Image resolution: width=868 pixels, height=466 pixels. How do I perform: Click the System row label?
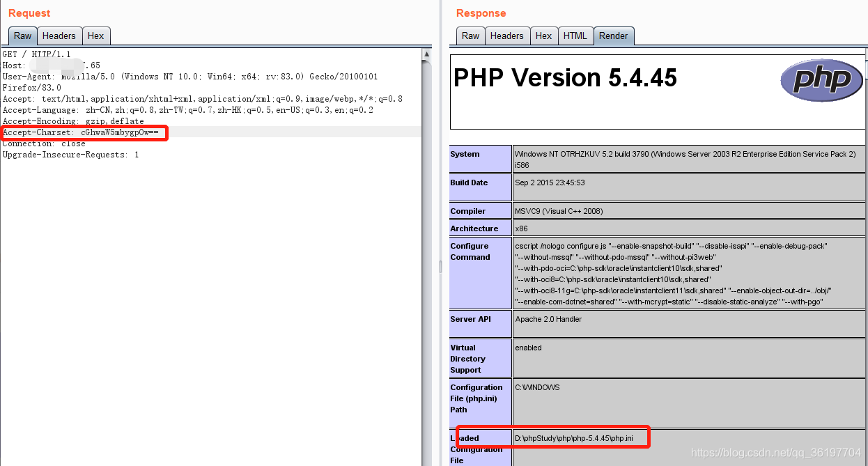coord(465,154)
